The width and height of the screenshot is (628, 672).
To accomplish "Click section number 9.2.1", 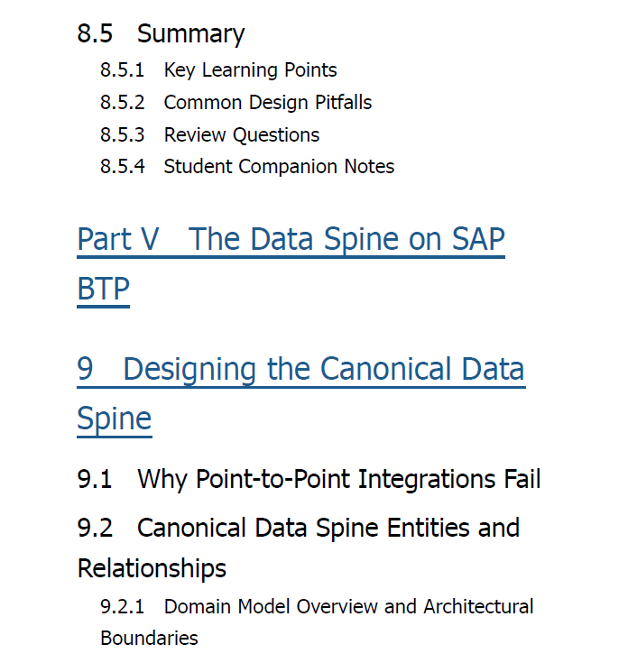I will click(122, 607).
